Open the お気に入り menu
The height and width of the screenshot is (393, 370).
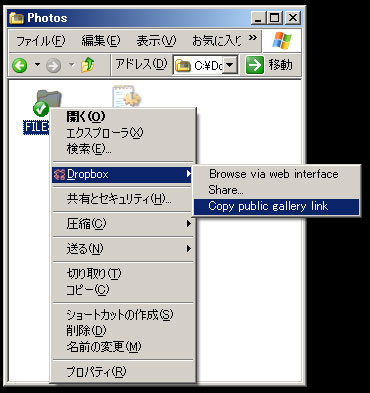click(x=217, y=41)
